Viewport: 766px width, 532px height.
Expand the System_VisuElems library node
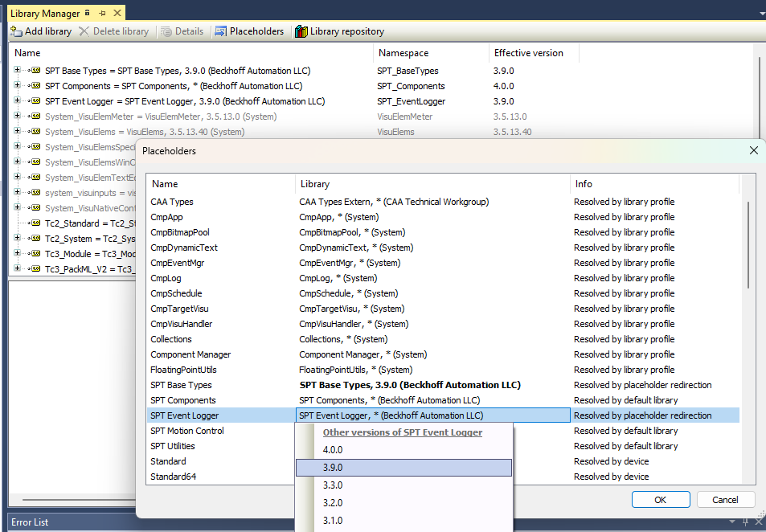pyautogui.click(x=17, y=132)
